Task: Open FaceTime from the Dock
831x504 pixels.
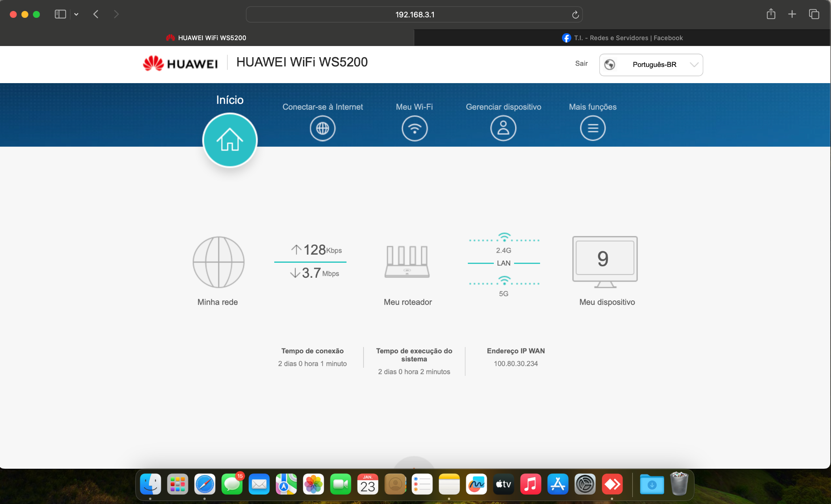Action: pos(341,484)
